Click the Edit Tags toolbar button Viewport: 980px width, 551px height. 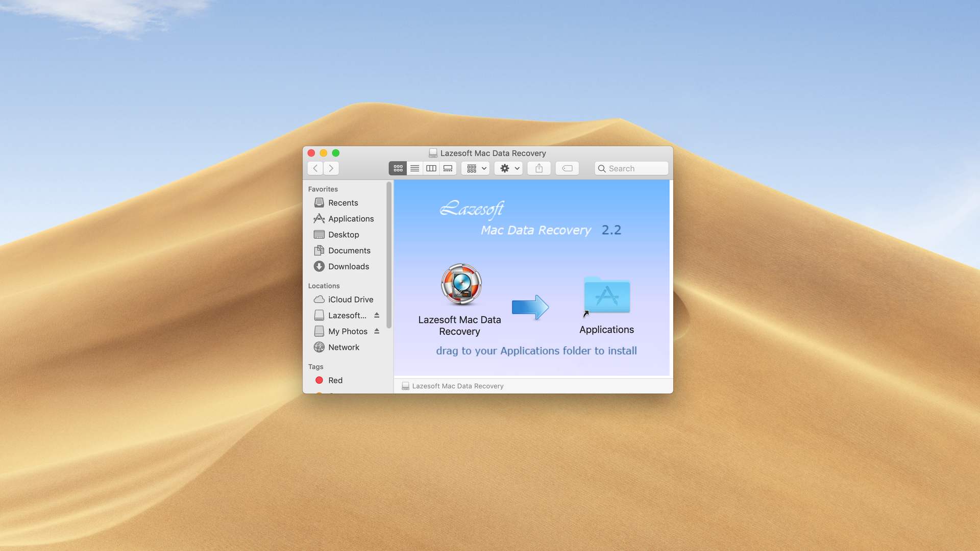(x=567, y=168)
